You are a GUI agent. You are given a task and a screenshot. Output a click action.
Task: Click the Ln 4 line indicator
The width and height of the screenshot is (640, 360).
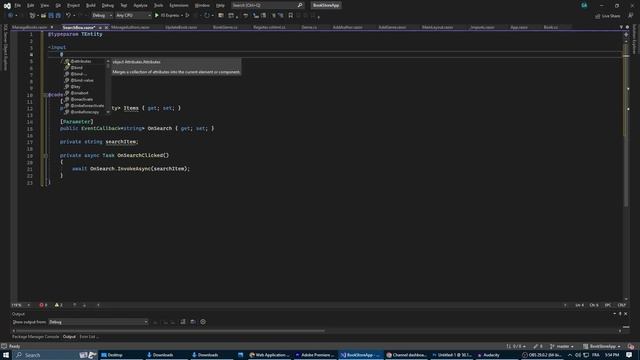579,305
